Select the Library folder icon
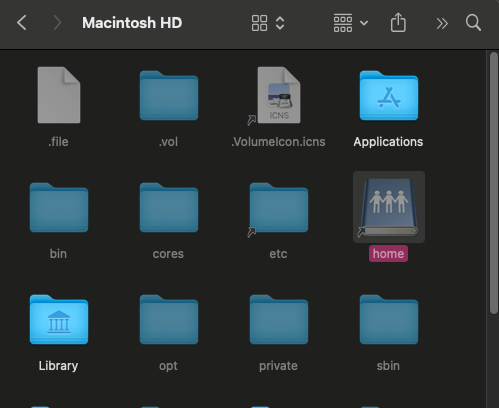Viewport: 499px width, 408px height. [59, 319]
